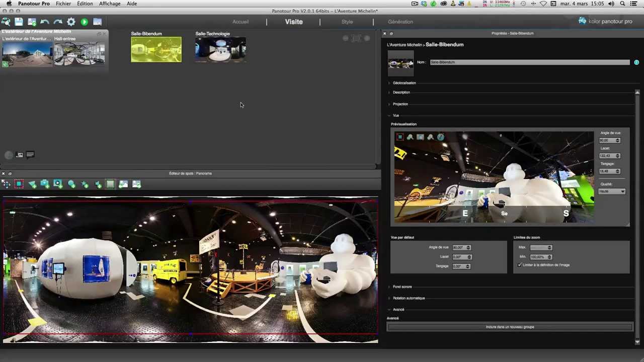Click the second icon in the preview toolbar

coord(410,137)
